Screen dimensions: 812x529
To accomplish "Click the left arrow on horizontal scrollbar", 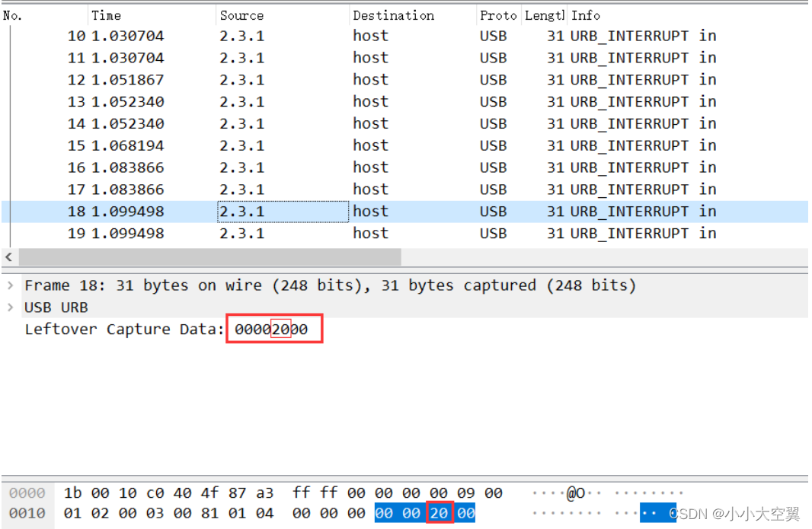I will click(x=8, y=257).
